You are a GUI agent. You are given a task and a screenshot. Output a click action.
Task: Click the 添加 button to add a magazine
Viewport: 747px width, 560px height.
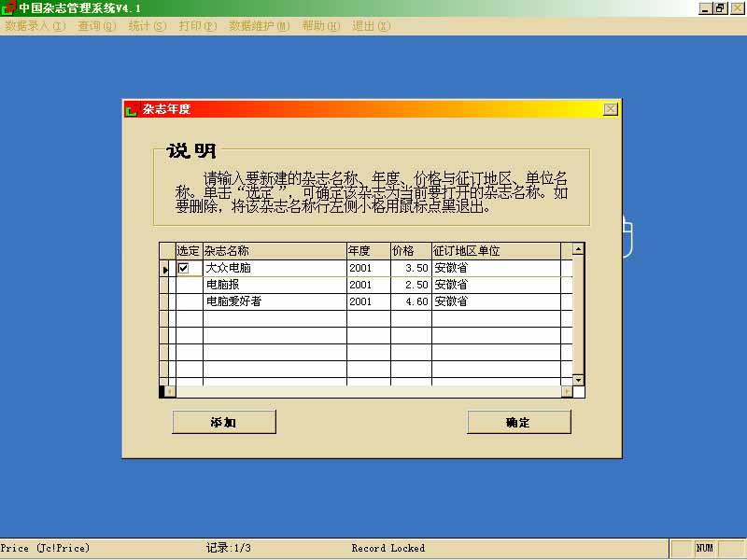click(x=222, y=422)
